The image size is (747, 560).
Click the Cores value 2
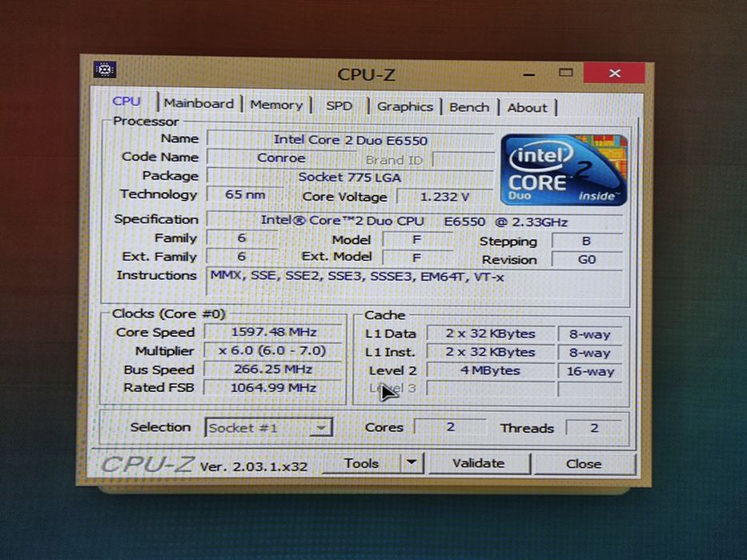click(451, 426)
